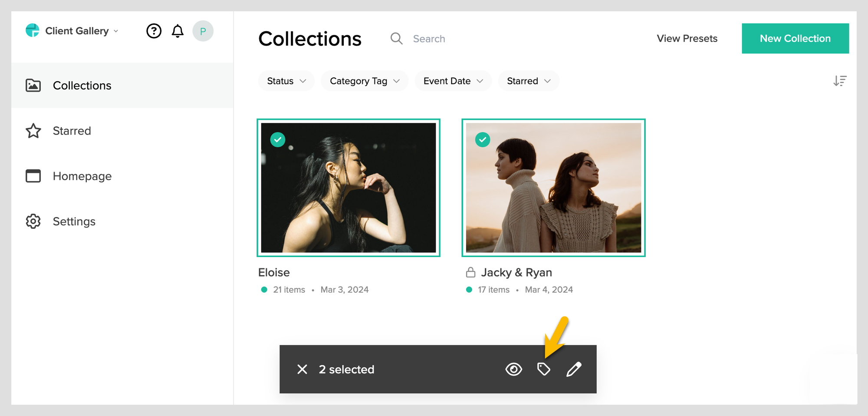Create a New Collection
The width and height of the screenshot is (868, 416).
coord(795,38)
